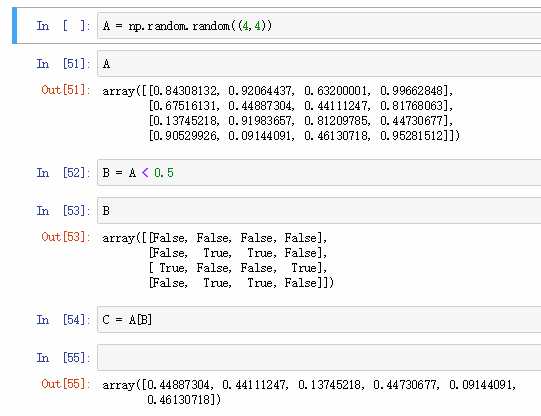Click the Out[53] output prompt

click(66, 237)
